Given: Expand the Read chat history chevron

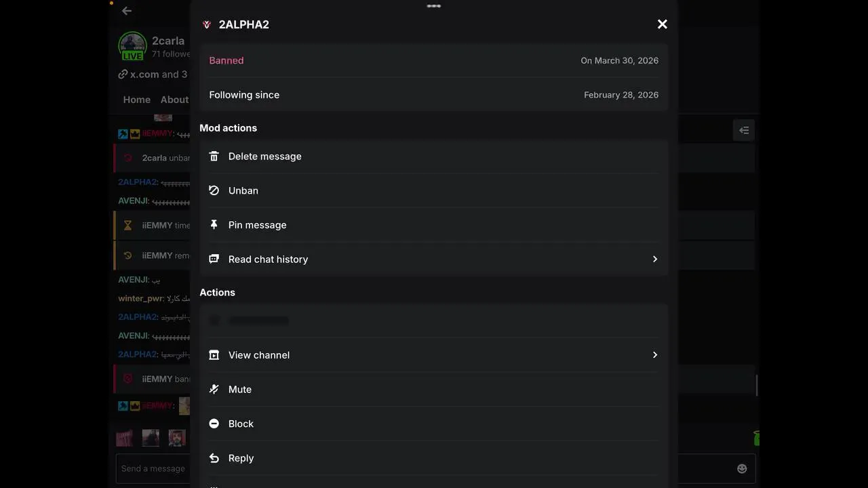Looking at the screenshot, I should pyautogui.click(x=654, y=259).
